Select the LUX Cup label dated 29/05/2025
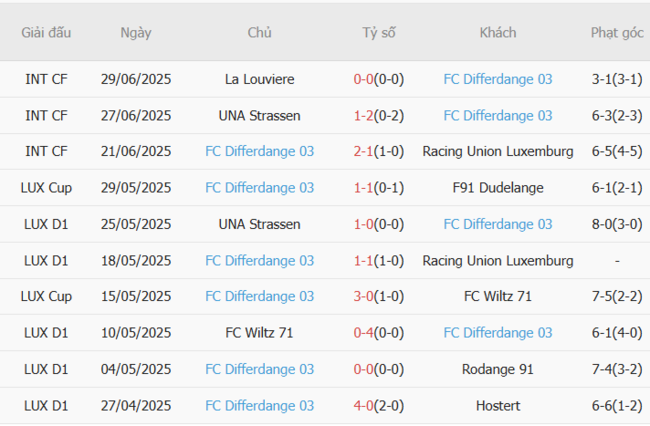650x426 pixels. pyautogui.click(x=46, y=188)
